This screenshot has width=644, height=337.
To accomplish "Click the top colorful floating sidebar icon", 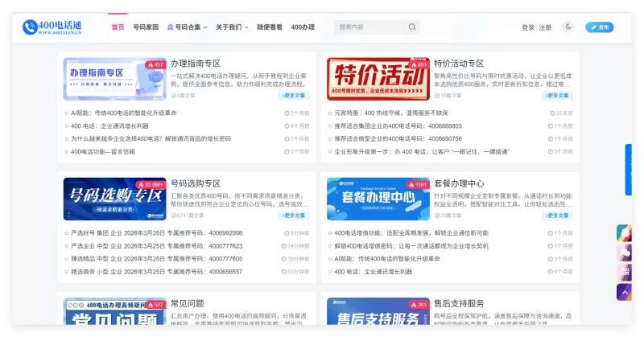I will [x=624, y=232].
